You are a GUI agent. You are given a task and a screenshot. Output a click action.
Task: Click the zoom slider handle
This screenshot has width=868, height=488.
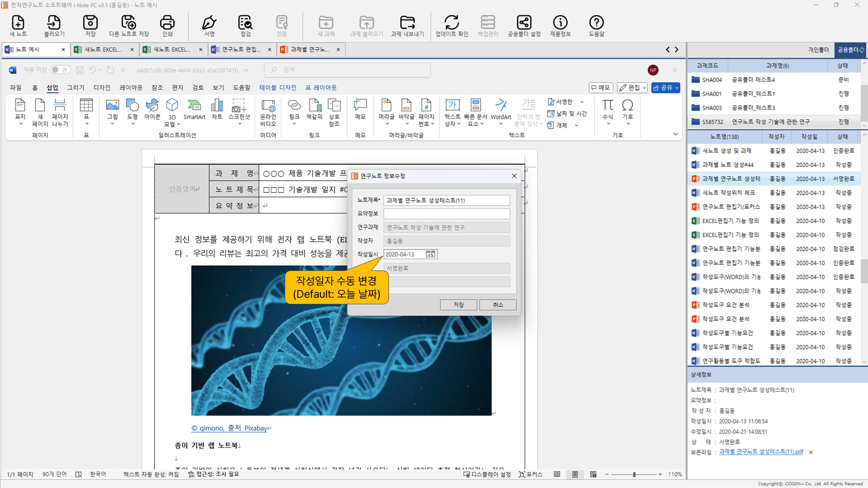[x=634, y=475]
